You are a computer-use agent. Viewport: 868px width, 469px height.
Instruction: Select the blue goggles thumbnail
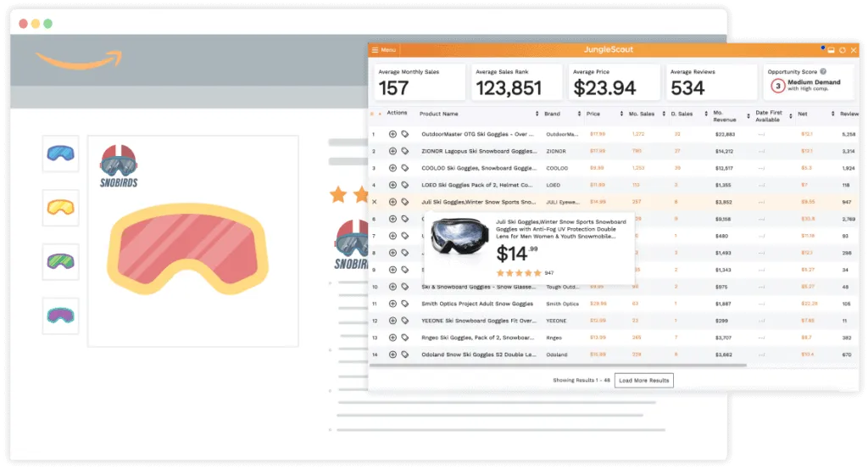point(61,153)
